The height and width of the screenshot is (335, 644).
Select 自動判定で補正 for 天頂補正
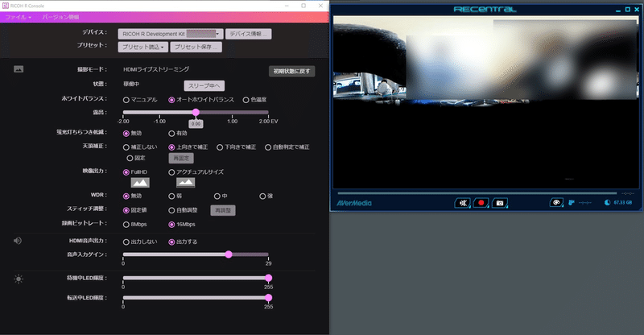(268, 147)
